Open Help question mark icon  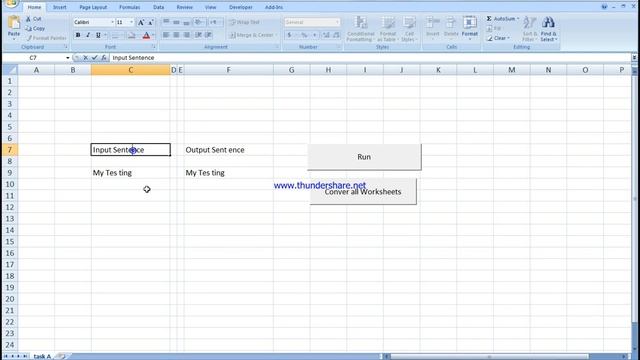tap(604, 7)
